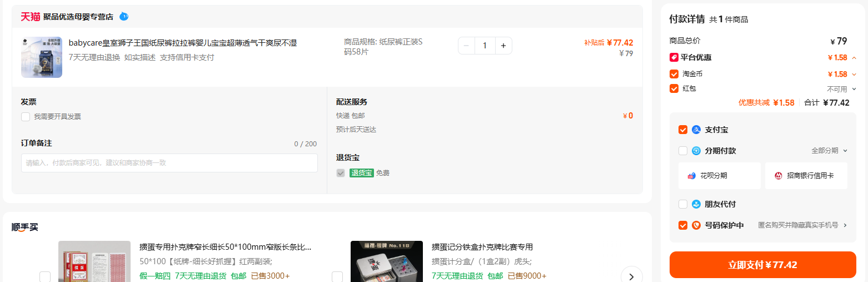Show next 顺手买 recommendations arrow
The width and height of the screenshot is (868, 282).
(x=631, y=276)
